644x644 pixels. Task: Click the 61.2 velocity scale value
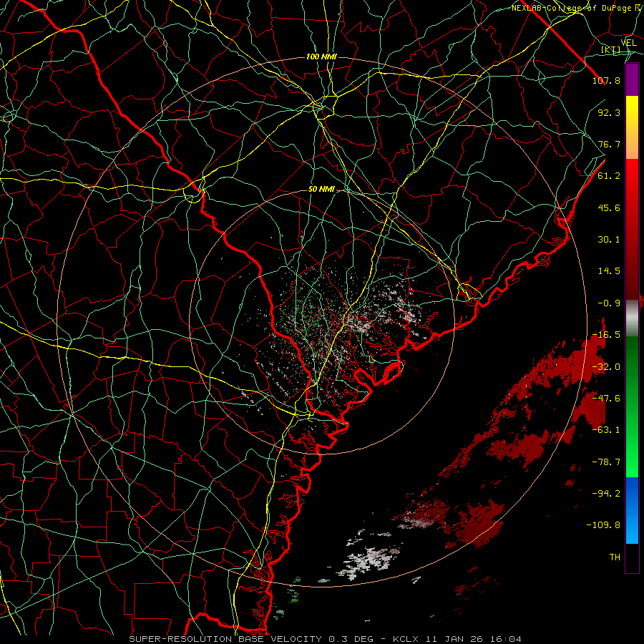(609, 176)
